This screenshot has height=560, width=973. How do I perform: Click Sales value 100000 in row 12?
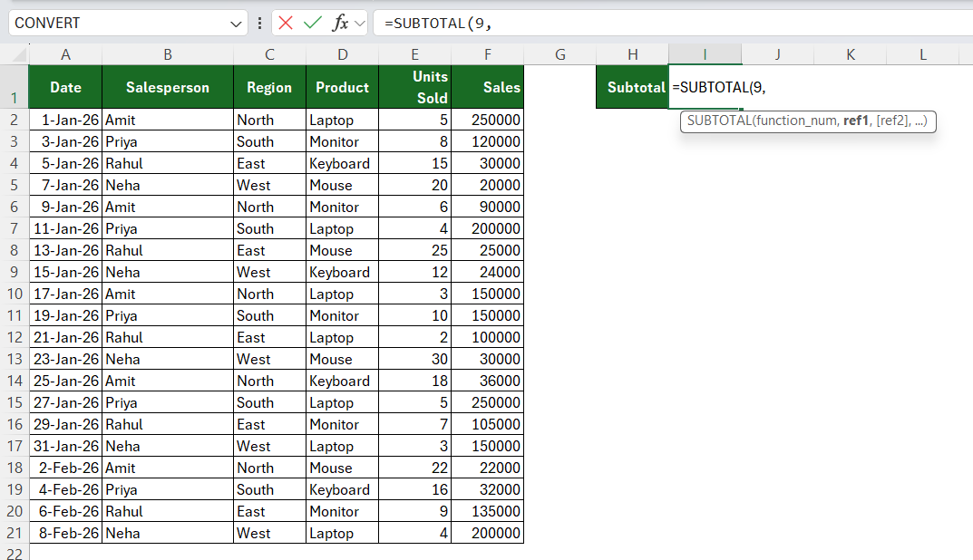(488, 337)
